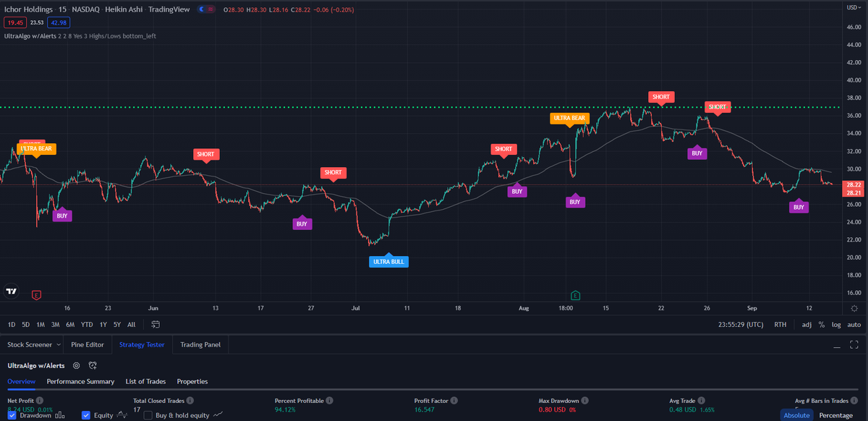Open the go-to-date calendar icon
This screenshot has width=868, height=421.
coord(156,325)
